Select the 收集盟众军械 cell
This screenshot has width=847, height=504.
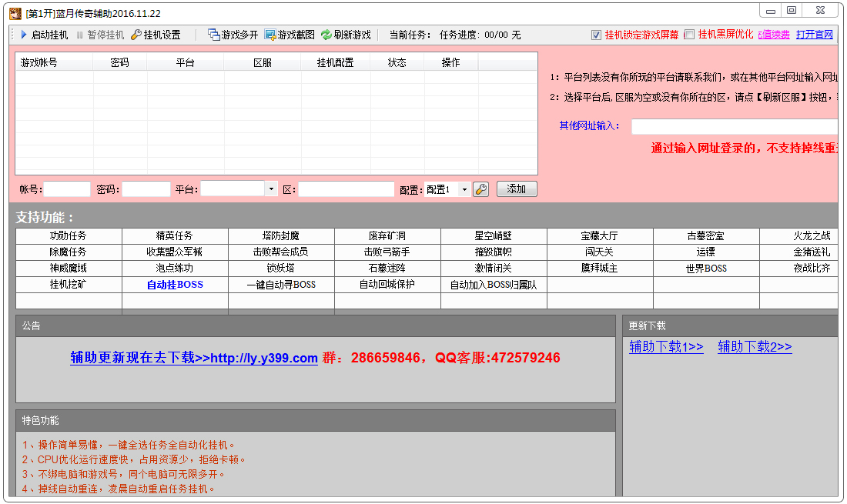[x=175, y=252]
